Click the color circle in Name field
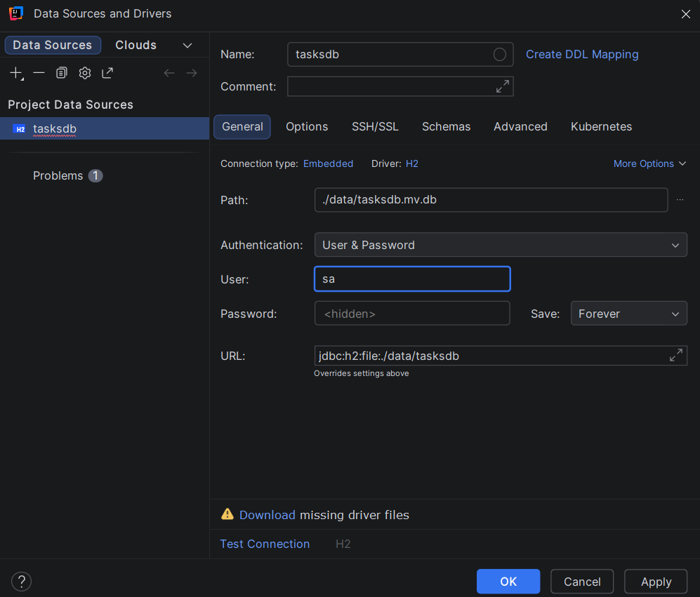 pyautogui.click(x=499, y=55)
